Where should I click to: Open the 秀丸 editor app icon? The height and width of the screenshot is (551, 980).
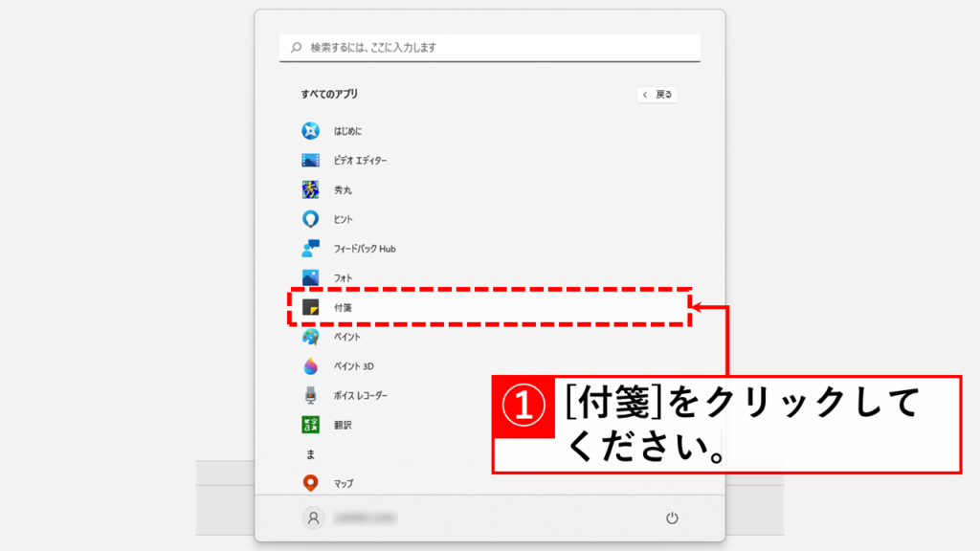pos(310,189)
